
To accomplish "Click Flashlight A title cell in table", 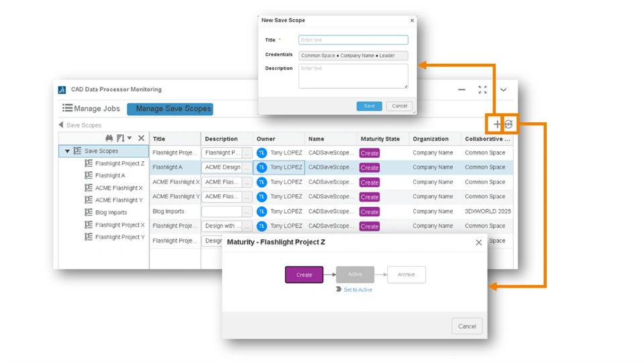I will [168, 167].
